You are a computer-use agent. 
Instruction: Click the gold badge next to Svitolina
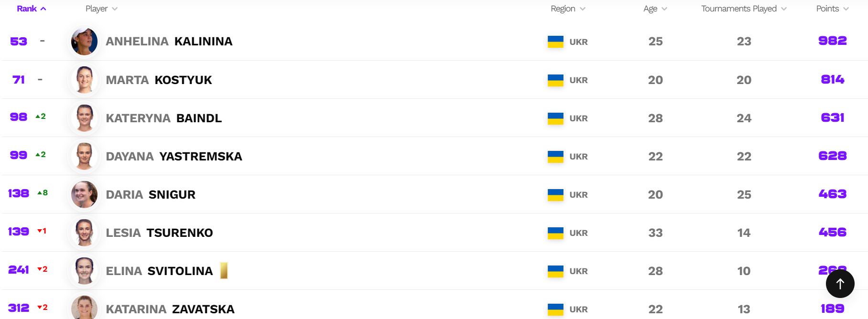click(x=224, y=271)
